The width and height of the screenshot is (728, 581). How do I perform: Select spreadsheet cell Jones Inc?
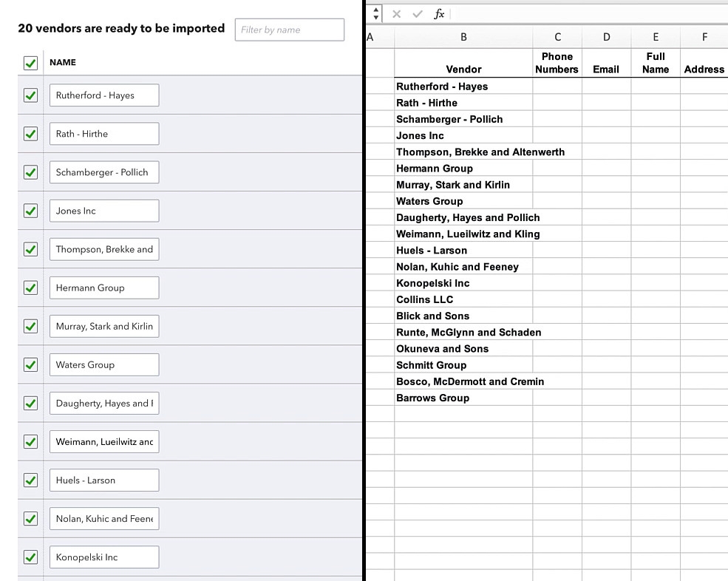click(463, 135)
